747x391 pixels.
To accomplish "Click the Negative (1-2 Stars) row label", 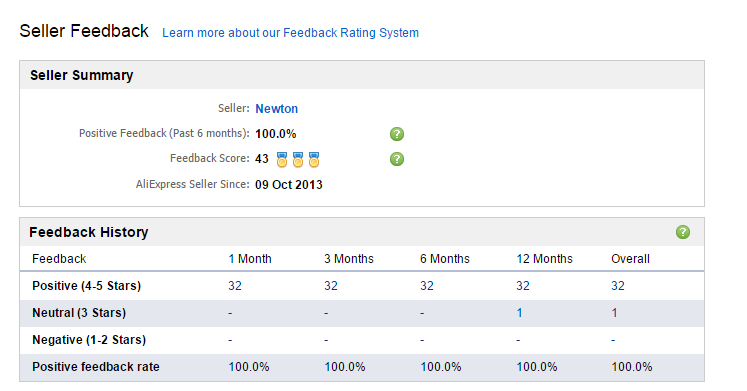I will click(x=89, y=340).
